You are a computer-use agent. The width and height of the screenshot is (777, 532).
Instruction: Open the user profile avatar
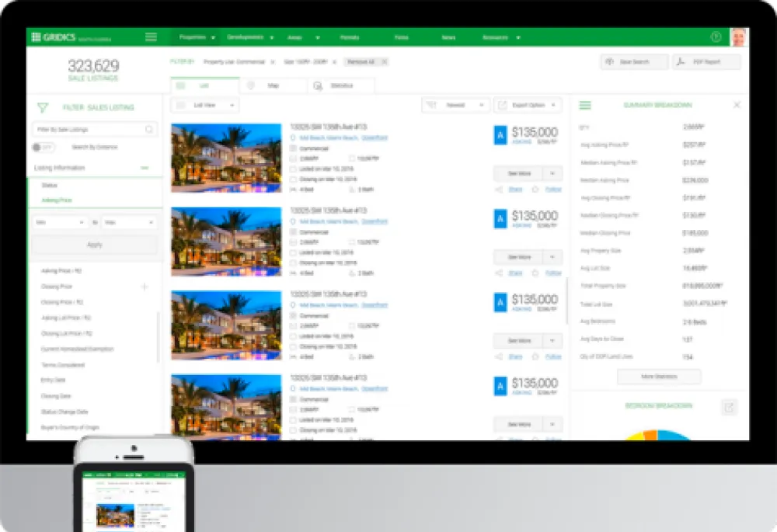[x=738, y=37]
